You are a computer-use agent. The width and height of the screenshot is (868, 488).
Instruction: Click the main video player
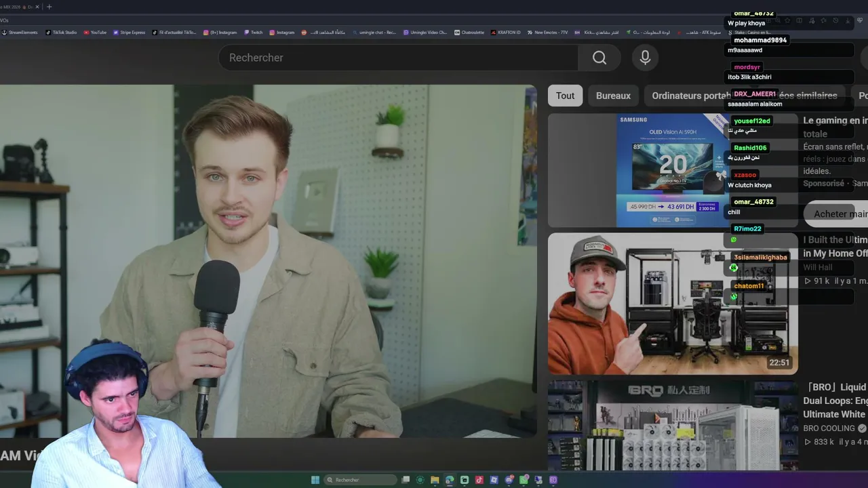269,261
